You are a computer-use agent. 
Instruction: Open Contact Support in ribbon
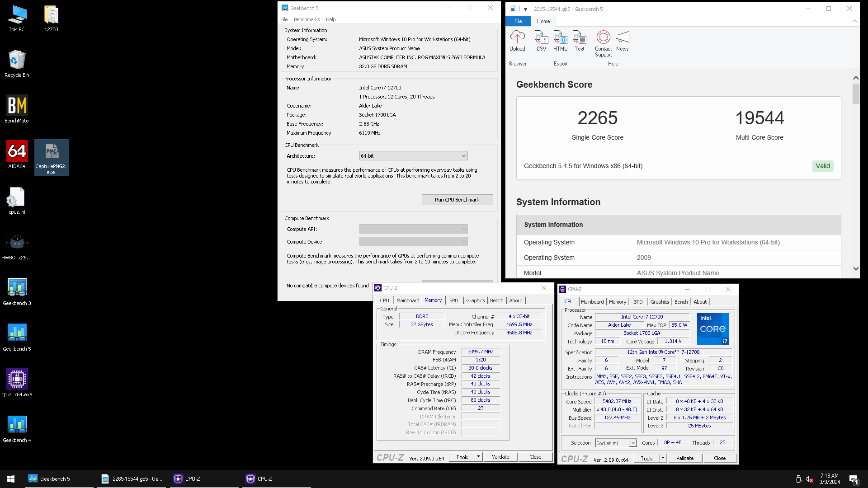pos(603,44)
